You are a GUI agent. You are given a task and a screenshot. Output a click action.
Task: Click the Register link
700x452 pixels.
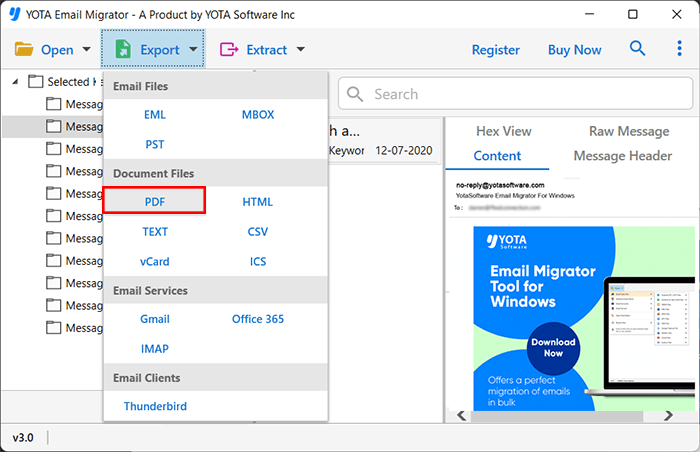pos(495,49)
